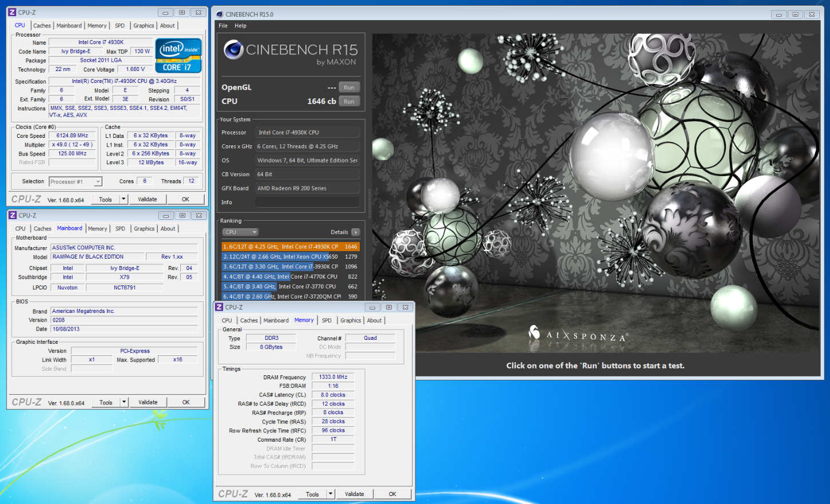Click the Bus Speed value 125.00 MHz
Image resolution: width=830 pixels, height=504 pixels.
pyautogui.click(x=73, y=153)
